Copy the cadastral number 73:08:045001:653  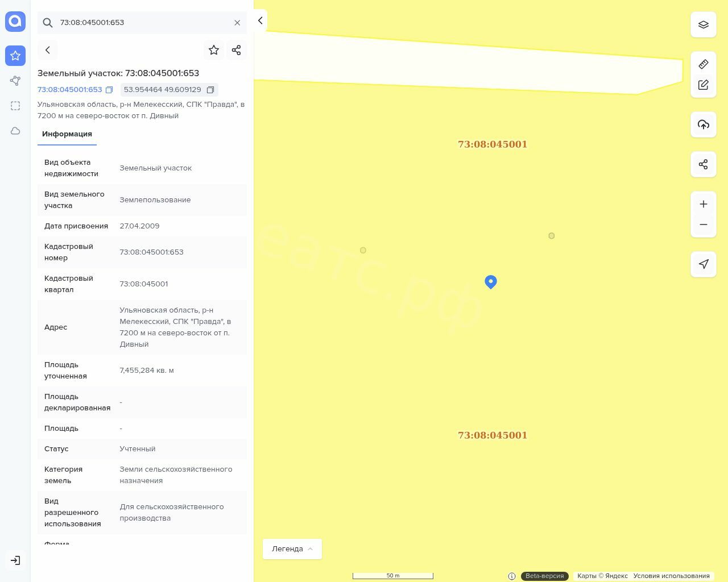(109, 90)
